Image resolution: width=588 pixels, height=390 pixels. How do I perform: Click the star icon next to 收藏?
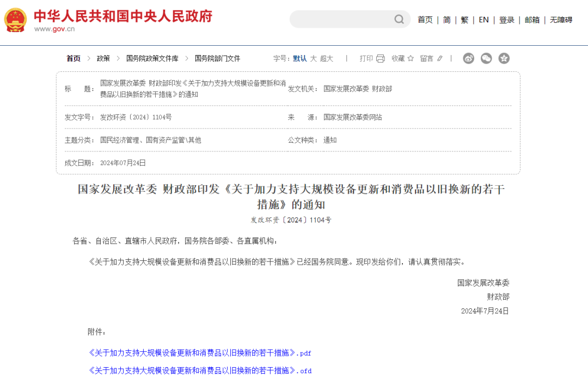click(411, 58)
